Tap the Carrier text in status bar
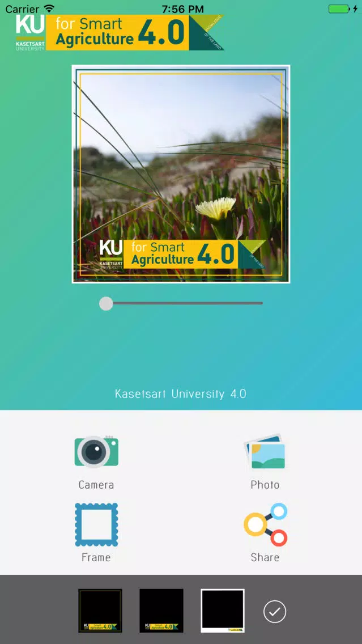This screenshot has height=644, width=362. [22, 9]
